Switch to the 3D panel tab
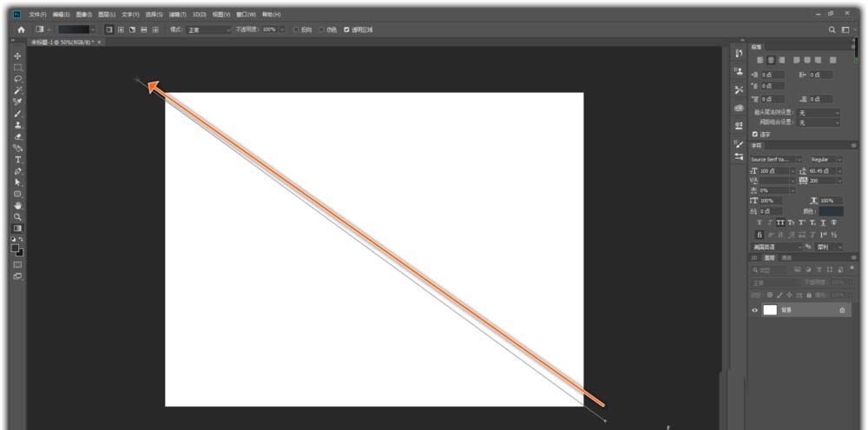Screen dimensions: 868x430 click(754, 258)
